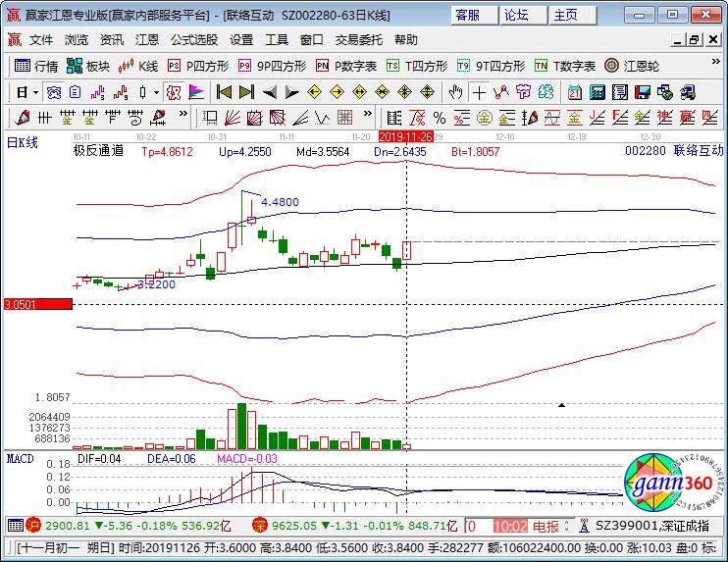Open the 江恩 menu

point(147,40)
